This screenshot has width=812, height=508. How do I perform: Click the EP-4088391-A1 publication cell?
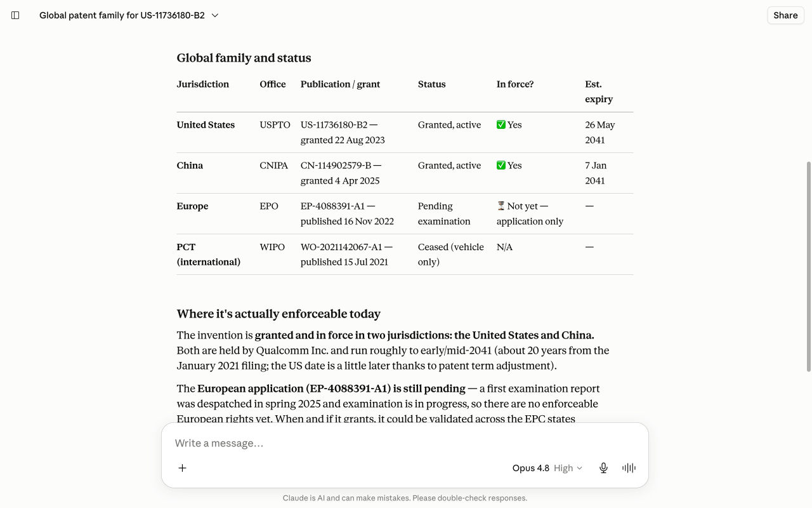click(x=347, y=214)
